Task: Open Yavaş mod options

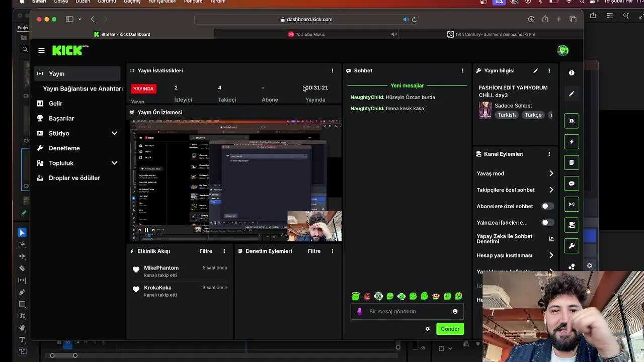Action: (x=515, y=173)
